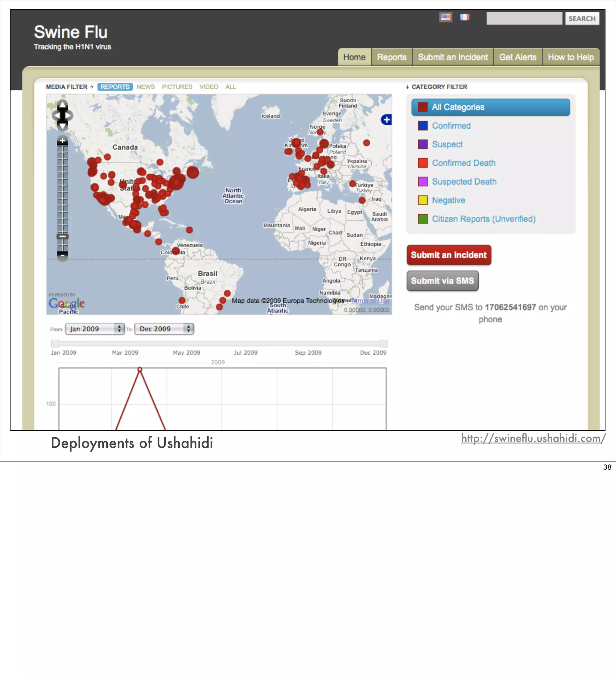This screenshot has width=616, height=677.
Task: Click the incident marker over Chile
Action: point(182,300)
